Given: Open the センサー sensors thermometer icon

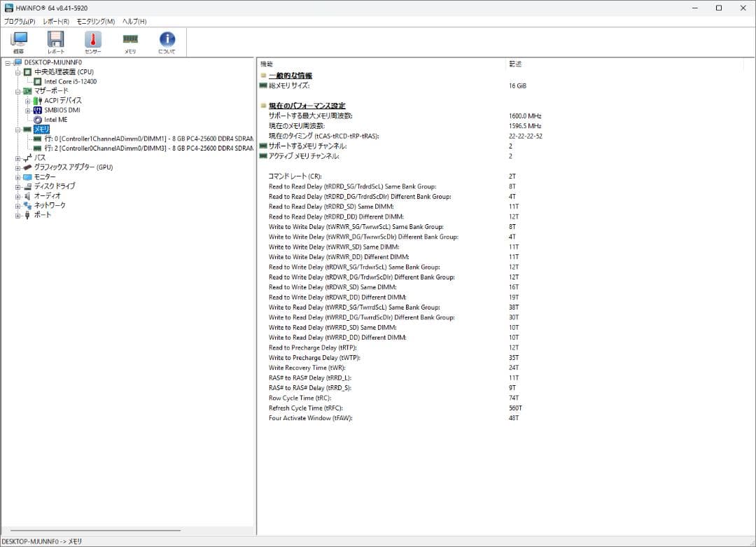Looking at the screenshot, I should [x=93, y=42].
